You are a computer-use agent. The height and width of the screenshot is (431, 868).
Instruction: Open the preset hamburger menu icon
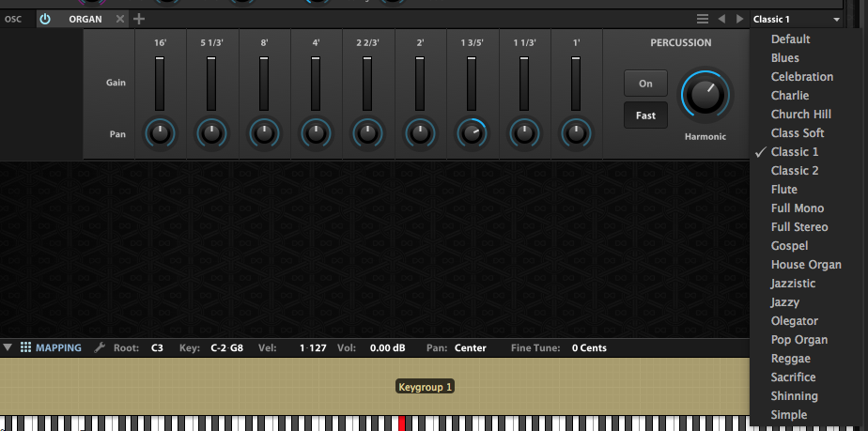(703, 19)
